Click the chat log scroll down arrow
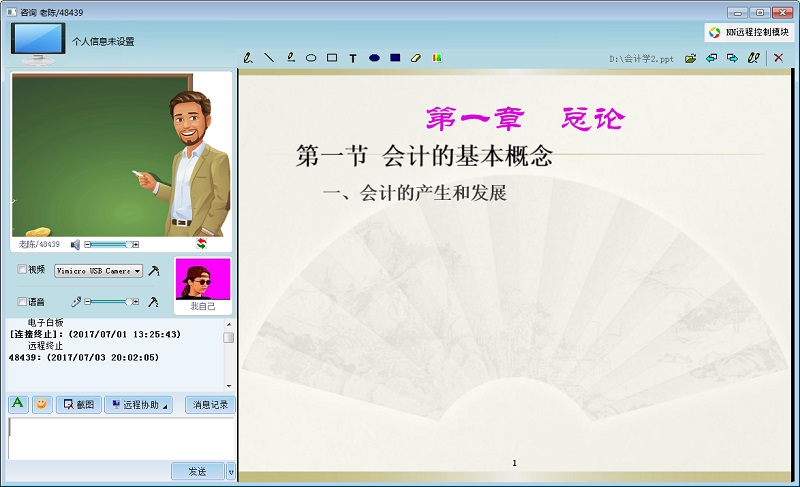Viewport: 800px width, 487px height. [x=229, y=386]
